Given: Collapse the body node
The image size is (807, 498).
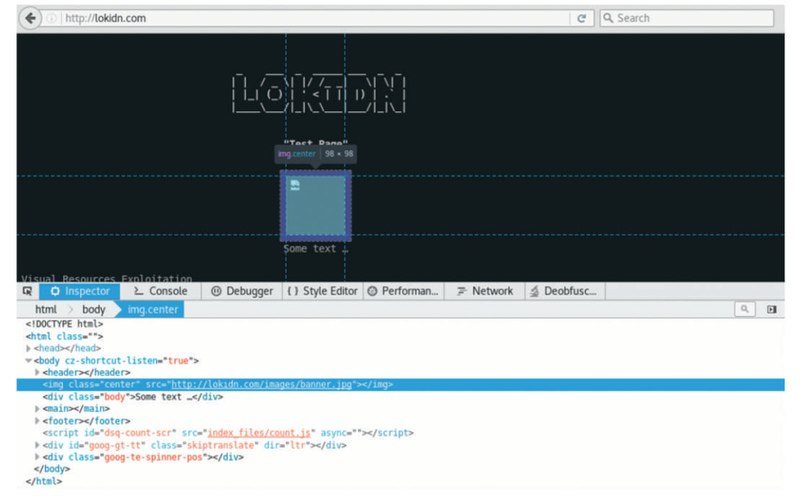Looking at the screenshot, I should click(29, 361).
